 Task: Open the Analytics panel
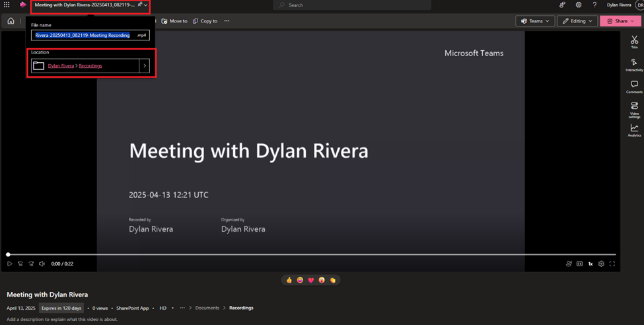pyautogui.click(x=634, y=130)
